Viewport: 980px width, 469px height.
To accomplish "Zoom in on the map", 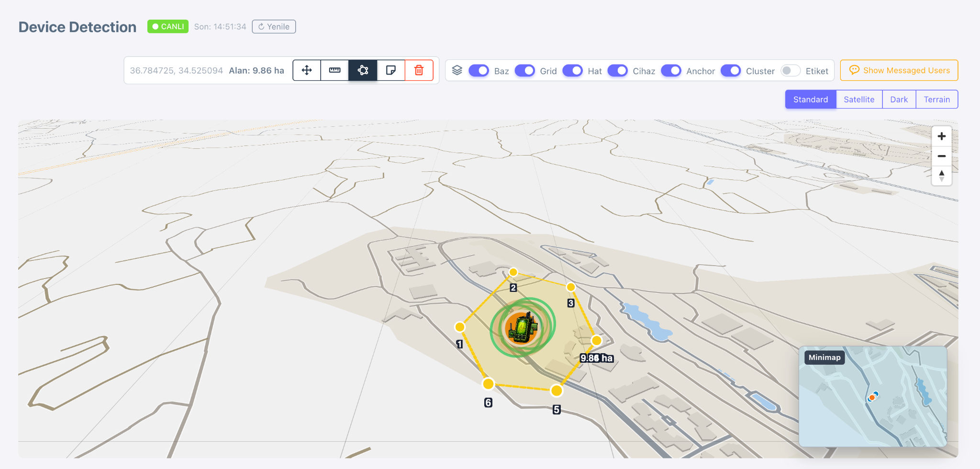I will click(941, 136).
